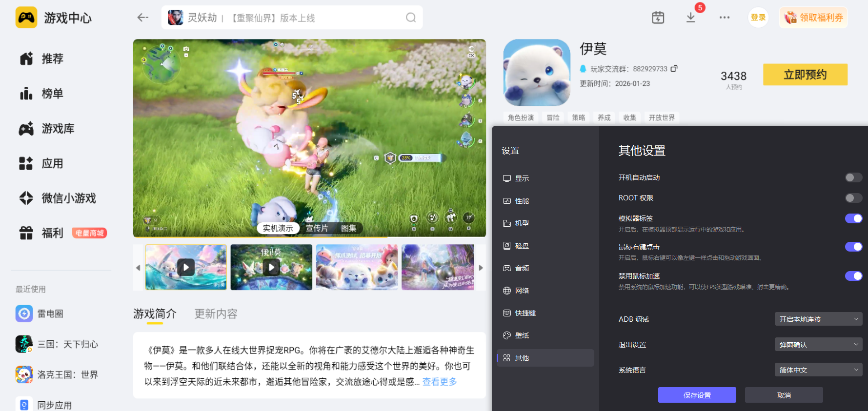Switch to the 更新内容 tab
The height and width of the screenshot is (411, 868).
(216, 313)
